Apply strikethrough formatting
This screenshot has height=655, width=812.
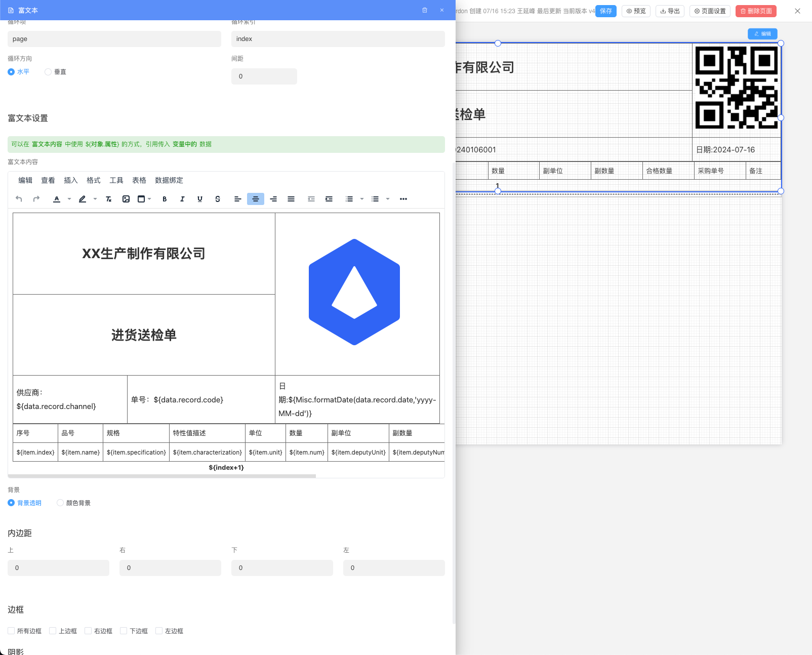click(x=218, y=198)
